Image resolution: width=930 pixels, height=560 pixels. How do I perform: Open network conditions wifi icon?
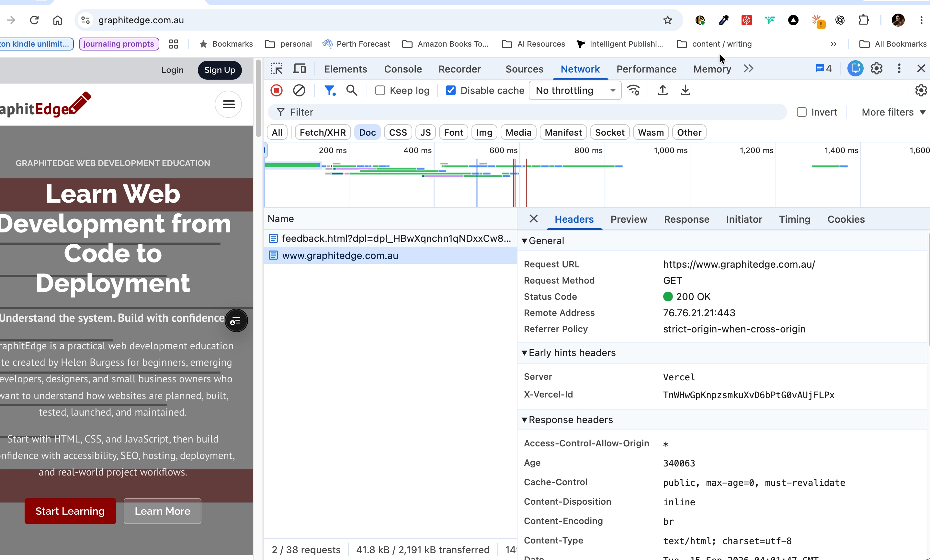[x=633, y=91]
